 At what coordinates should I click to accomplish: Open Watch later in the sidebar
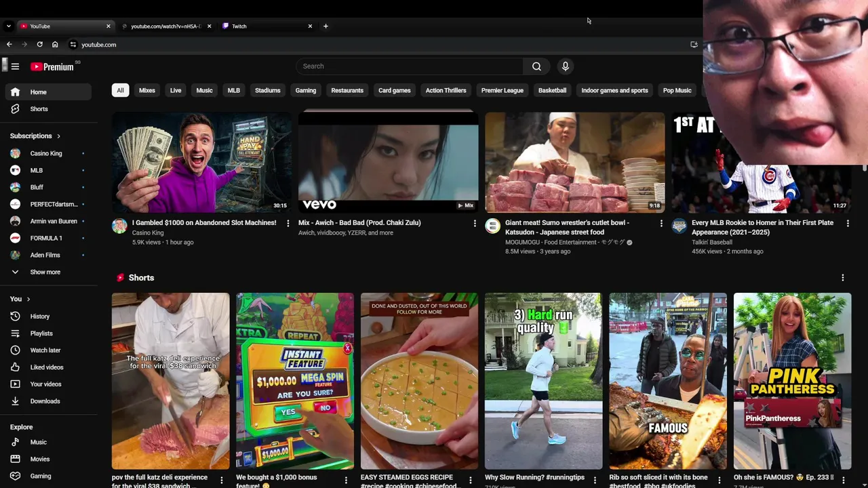click(x=47, y=350)
